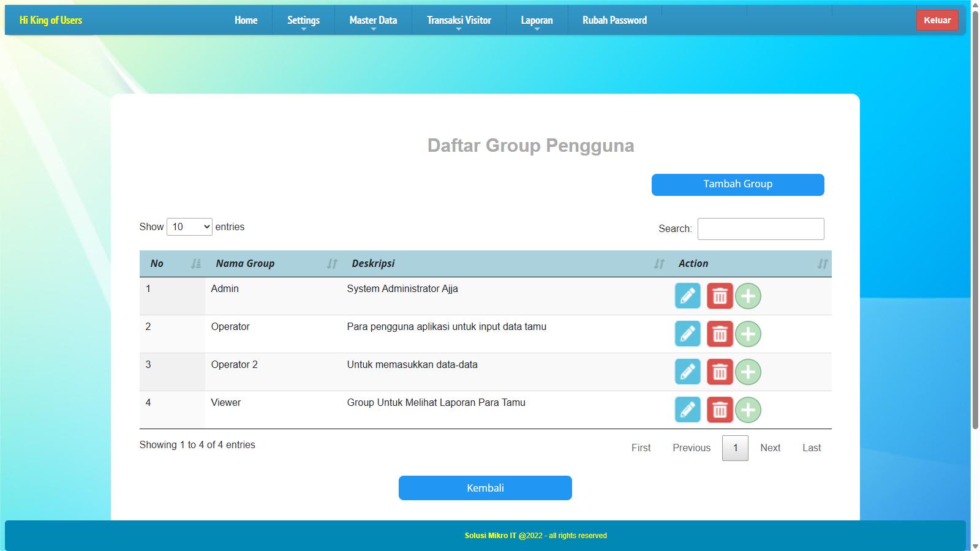
Task: Click the pencil icon in Viewer row
Action: tap(687, 410)
